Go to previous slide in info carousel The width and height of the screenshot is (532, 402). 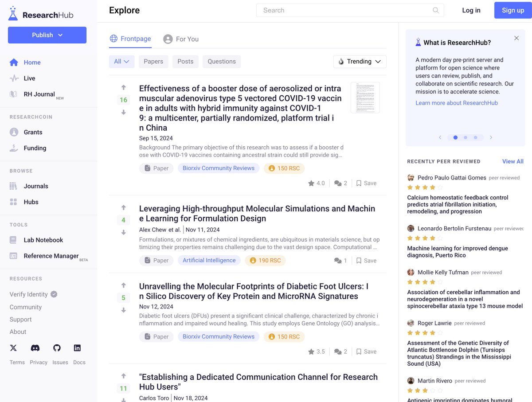(440, 137)
